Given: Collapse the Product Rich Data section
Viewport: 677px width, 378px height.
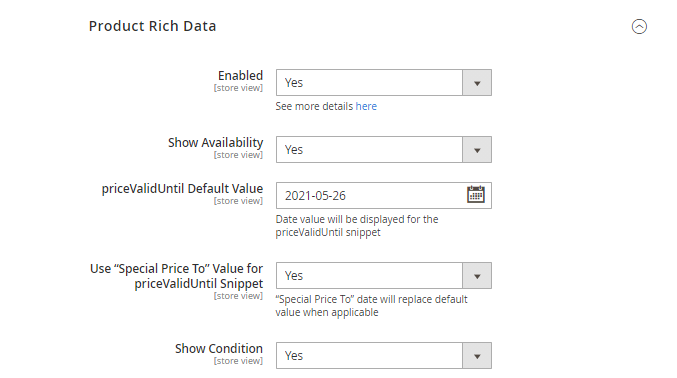Looking at the screenshot, I should click(639, 26).
